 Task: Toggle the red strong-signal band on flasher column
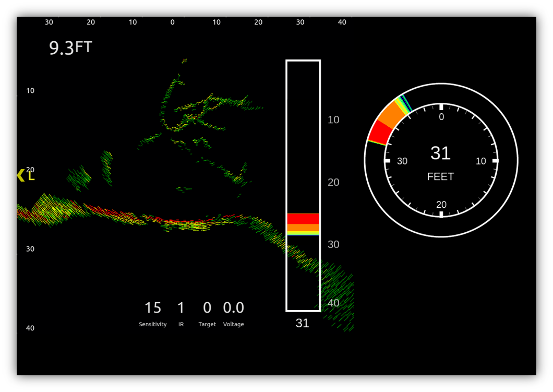(x=303, y=218)
